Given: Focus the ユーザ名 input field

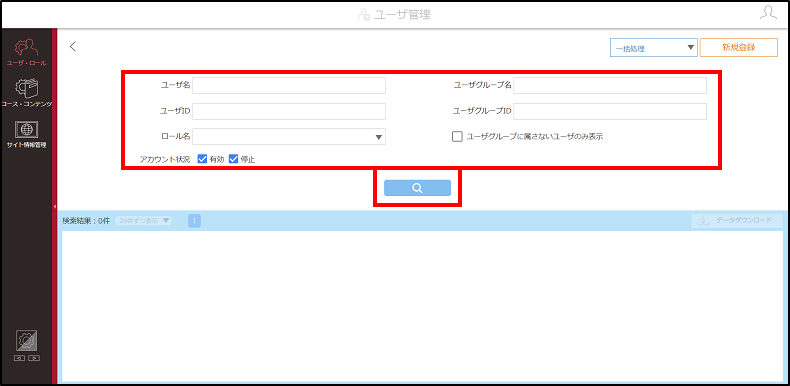Looking at the screenshot, I should pyautogui.click(x=289, y=86).
